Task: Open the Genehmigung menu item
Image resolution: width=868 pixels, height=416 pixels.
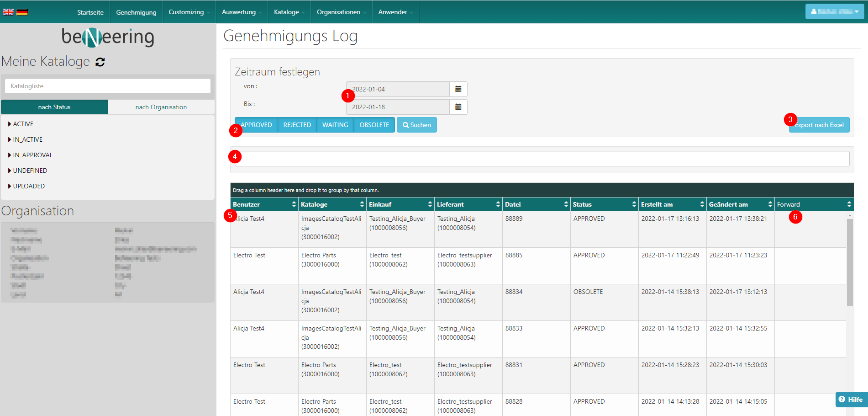Action: [136, 12]
